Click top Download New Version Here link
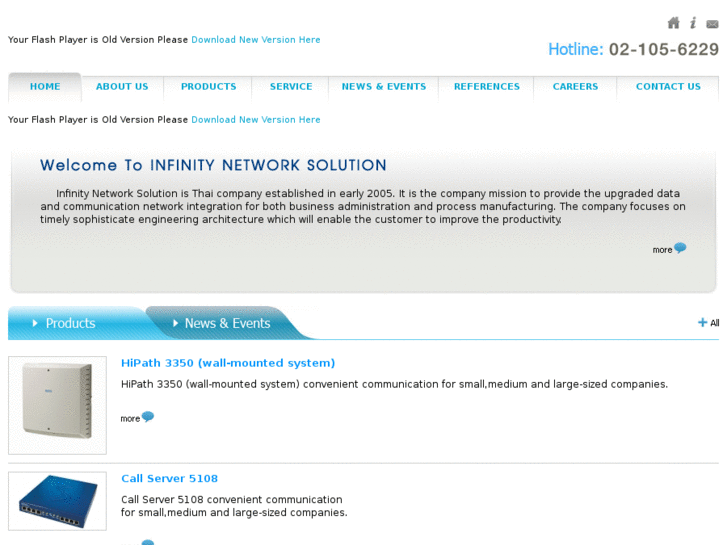Screen dimensions: 727x545 pyautogui.click(x=256, y=40)
